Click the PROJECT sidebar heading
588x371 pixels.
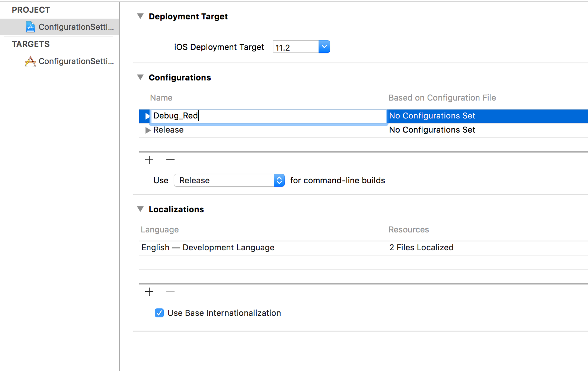pyautogui.click(x=31, y=10)
